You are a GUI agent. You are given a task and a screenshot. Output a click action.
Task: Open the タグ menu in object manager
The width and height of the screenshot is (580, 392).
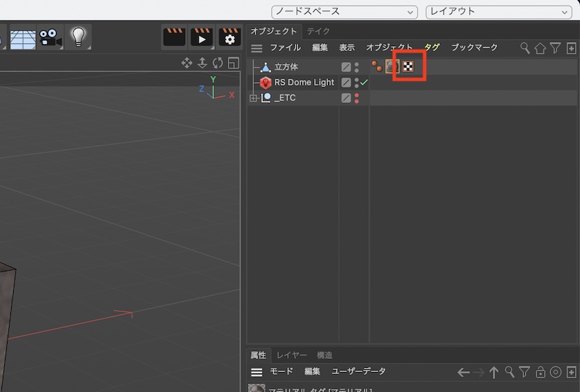coord(432,48)
